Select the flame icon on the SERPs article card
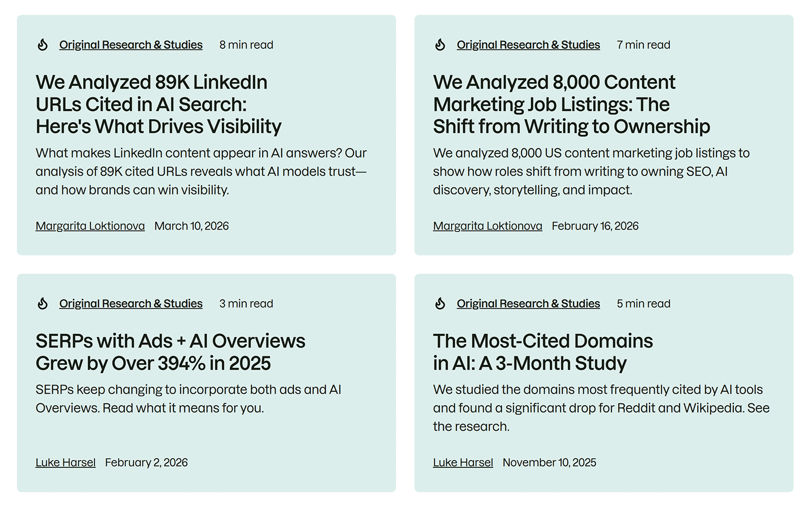This screenshot has height=510, width=812. [43, 303]
